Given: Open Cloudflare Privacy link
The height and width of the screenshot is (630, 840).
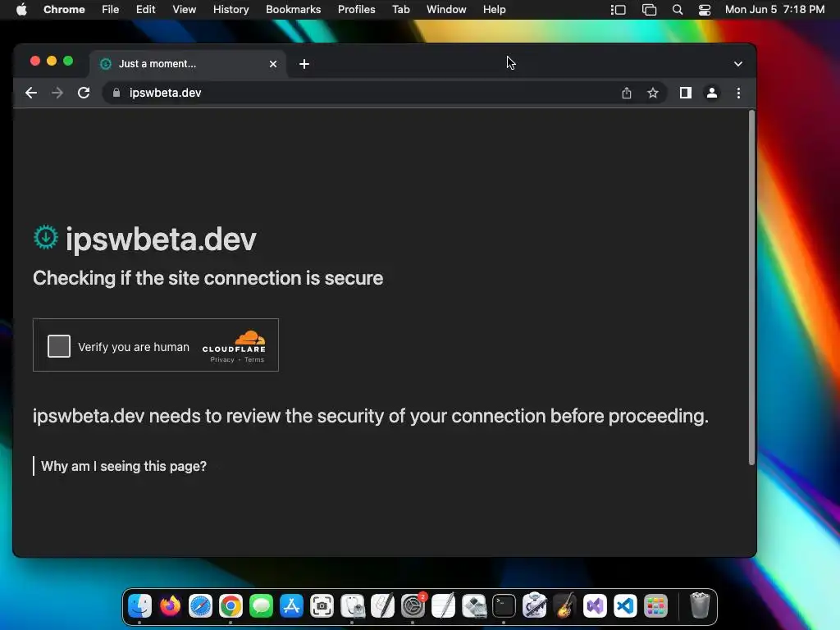Looking at the screenshot, I should point(221,359).
